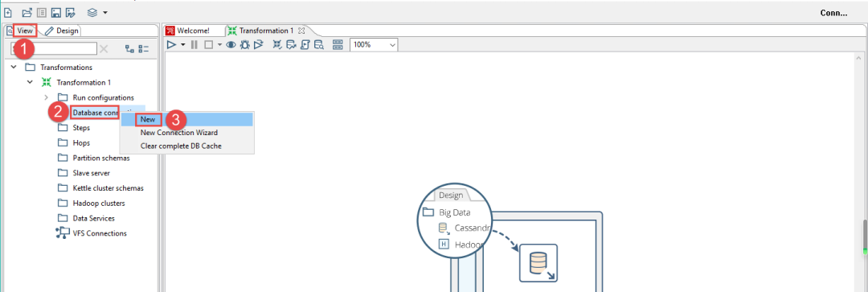Click the New file icon
The image size is (868, 292).
coord(8,12)
